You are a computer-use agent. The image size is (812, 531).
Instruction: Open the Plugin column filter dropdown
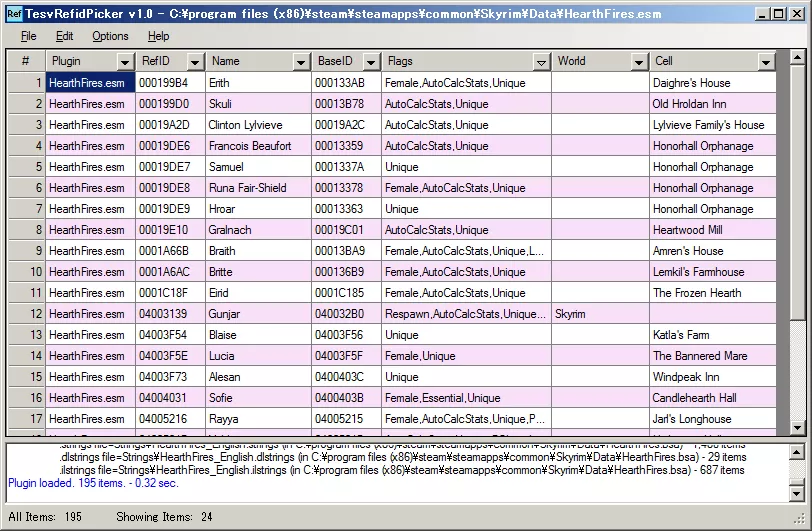click(124, 62)
